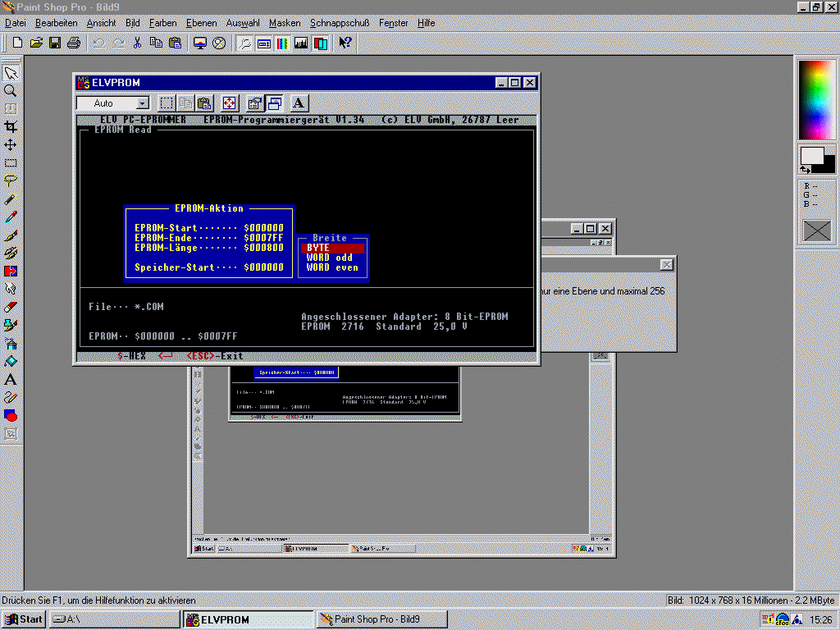Copy using the Paint Shop Pro toolbar icon
840x630 pixels.
click(x=156, y=43)
